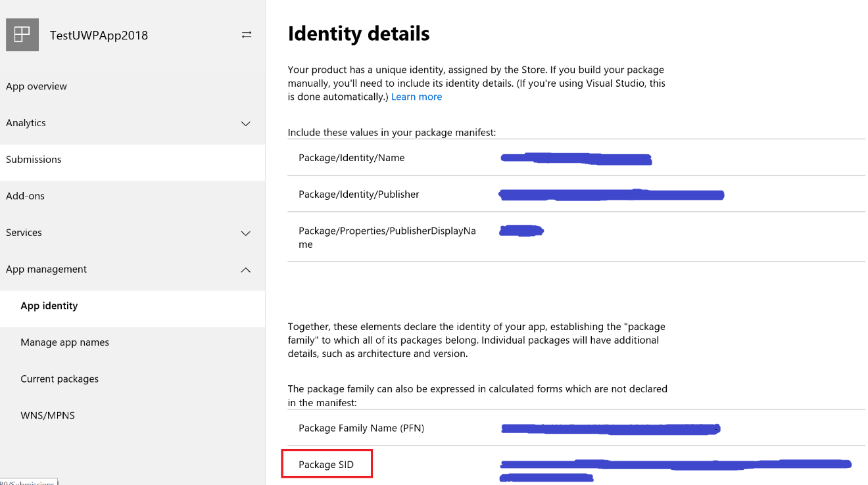Open Manage app names page

[x=64, y=342]
